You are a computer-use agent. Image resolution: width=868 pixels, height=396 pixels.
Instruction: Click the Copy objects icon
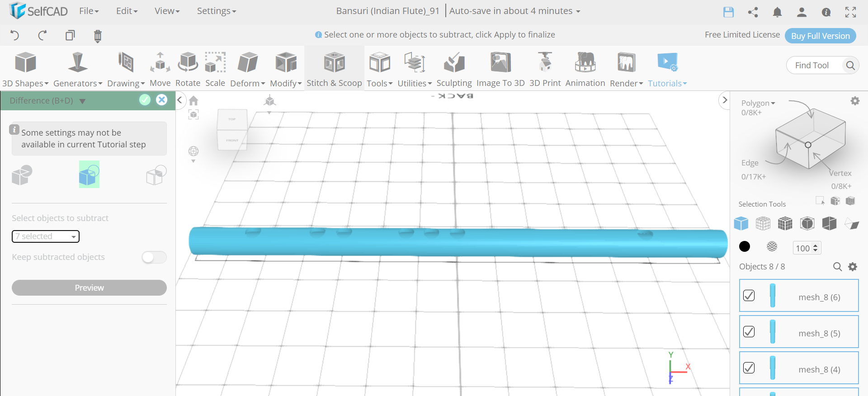pos(70,35)
